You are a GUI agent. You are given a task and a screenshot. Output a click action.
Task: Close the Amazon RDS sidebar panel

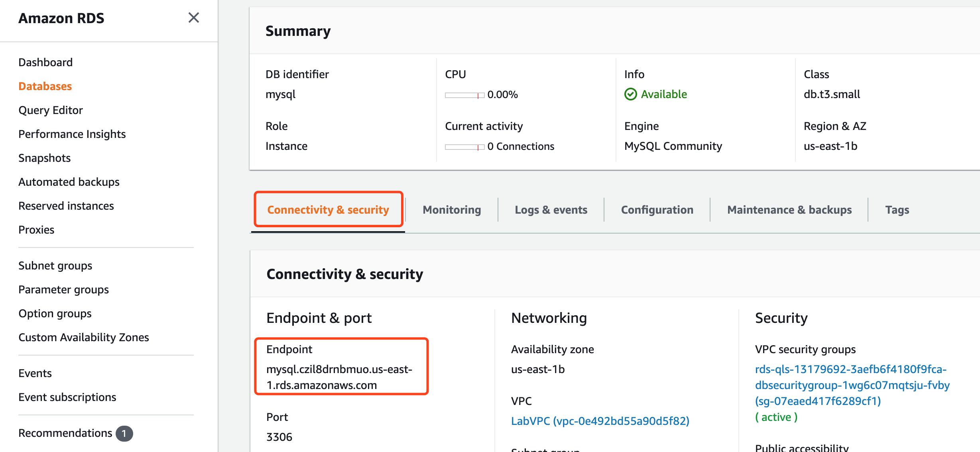(x=193, y=18)
